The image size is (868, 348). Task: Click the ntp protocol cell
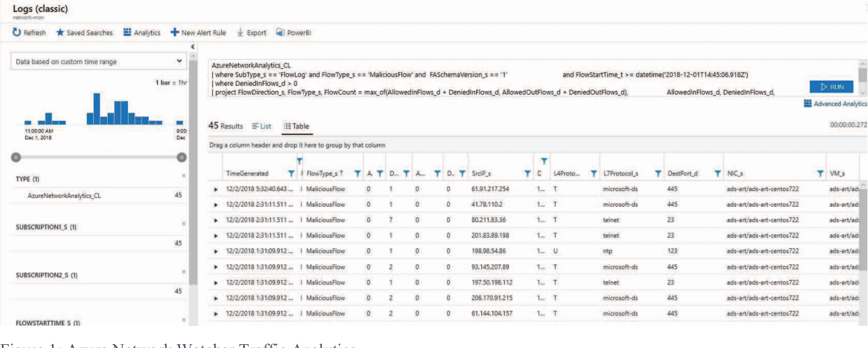607,252
